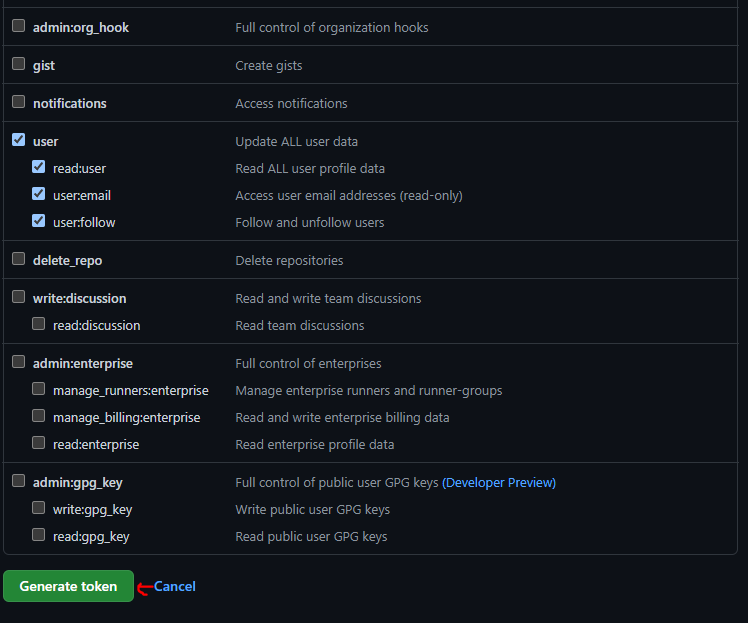This screenshot has height=623, width=748.
Task: Check the write:gpg_key checkbox
Action: point(39,508)
